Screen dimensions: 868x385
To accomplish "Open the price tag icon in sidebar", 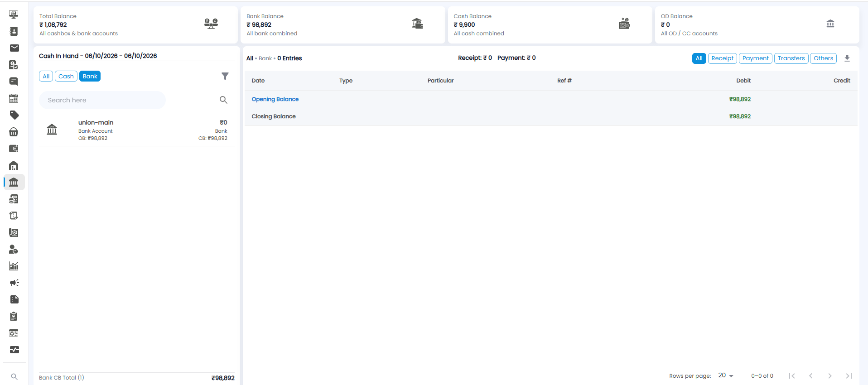I will pyautogui.click(x=14, y=115).
